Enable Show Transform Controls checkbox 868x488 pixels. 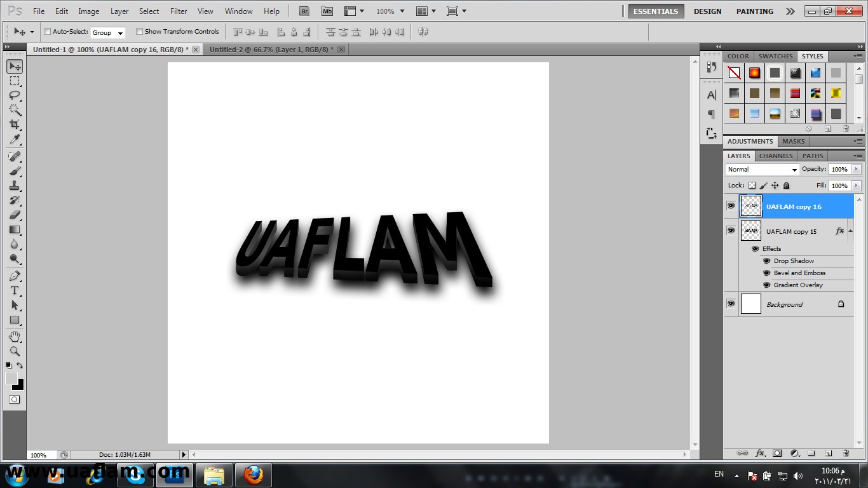coord(139,32)
